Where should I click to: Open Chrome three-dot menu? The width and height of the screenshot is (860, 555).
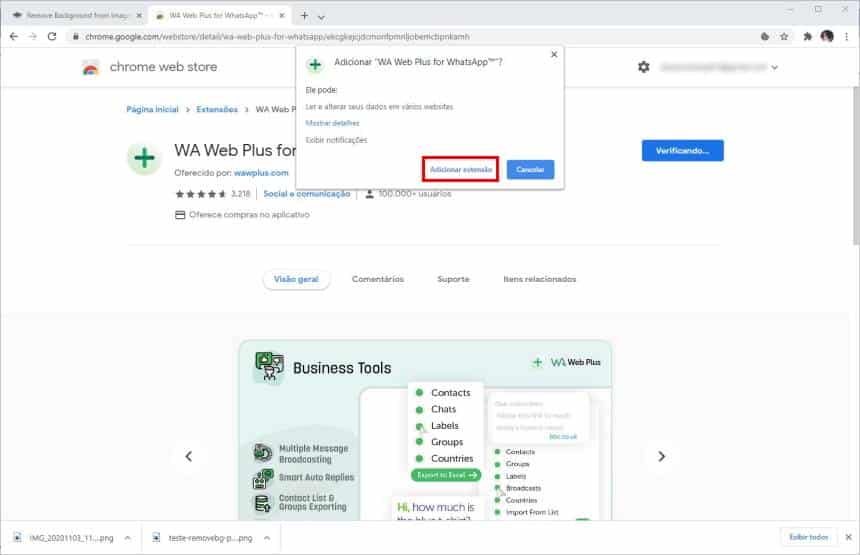pyautogui.click(x=847, y=37)
